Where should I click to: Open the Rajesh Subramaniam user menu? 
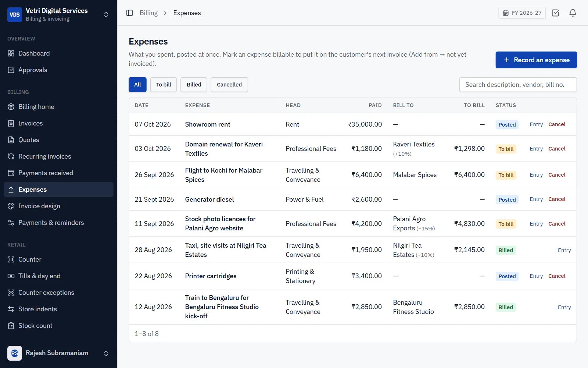click(x=58, y=353)
